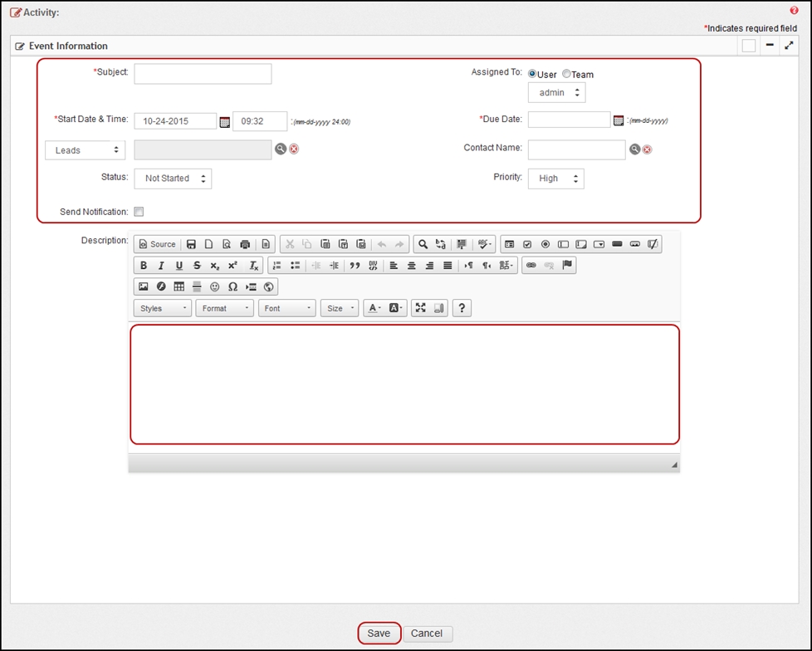Open the admin user dropdown
812x651 pixels.
click(x=557, y=93)
